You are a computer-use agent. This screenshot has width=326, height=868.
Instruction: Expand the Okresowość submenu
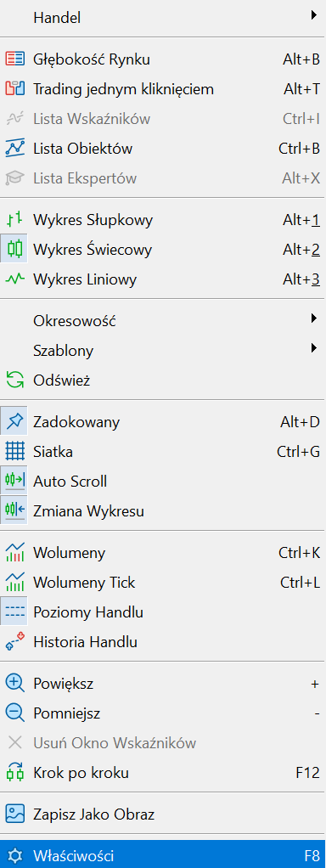tap(163, 320)
